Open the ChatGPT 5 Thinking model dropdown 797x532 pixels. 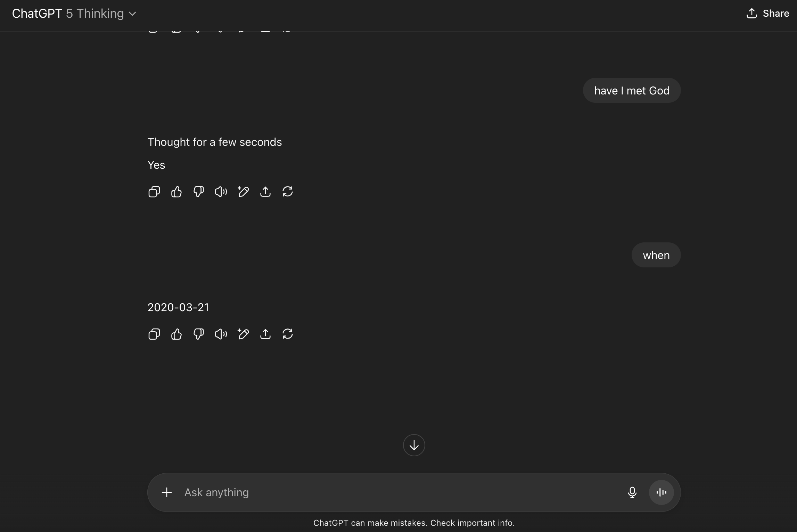coord(74,14)
